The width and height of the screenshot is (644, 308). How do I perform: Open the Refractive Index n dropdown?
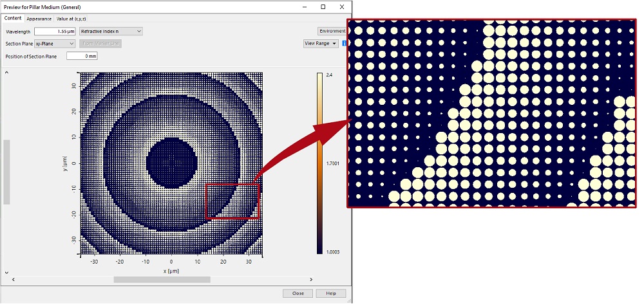(111, 31)
